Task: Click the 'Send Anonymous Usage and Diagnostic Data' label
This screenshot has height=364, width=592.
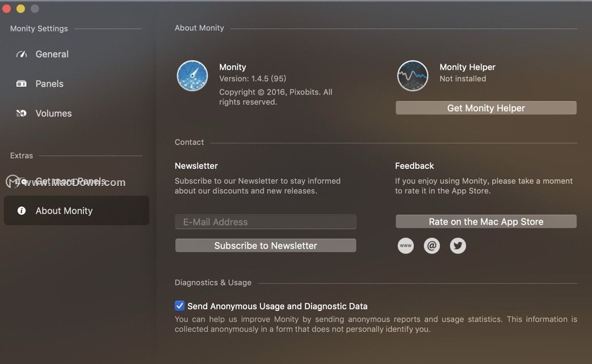Action: (278, 306)
